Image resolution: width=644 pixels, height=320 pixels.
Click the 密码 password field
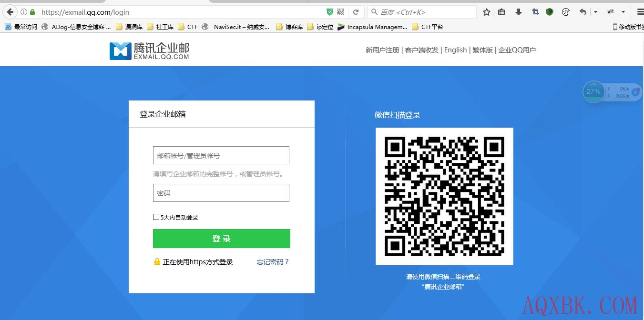tap(221, 193)
